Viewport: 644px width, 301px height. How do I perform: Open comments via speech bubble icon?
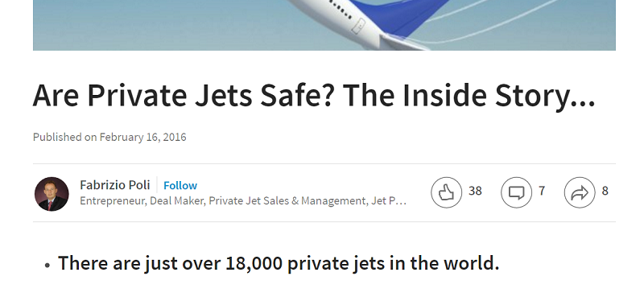tap(516, 192)
